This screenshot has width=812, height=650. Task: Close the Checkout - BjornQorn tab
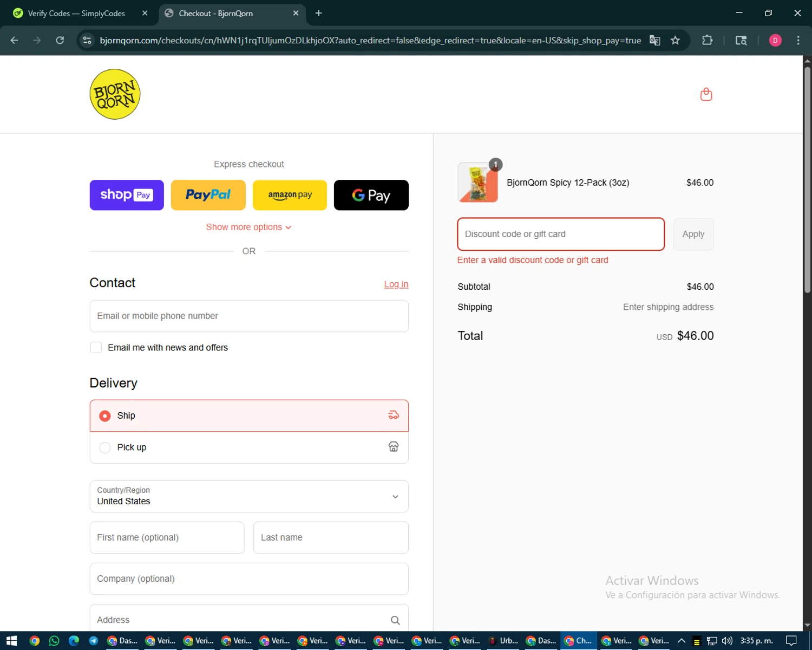[x=296, y=13]
